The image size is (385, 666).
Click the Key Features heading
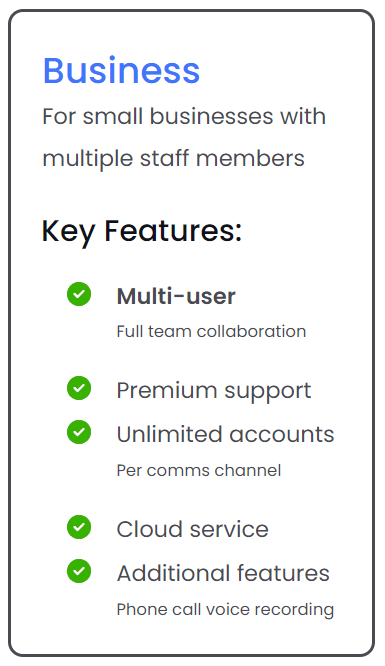(x=142, y=231)
